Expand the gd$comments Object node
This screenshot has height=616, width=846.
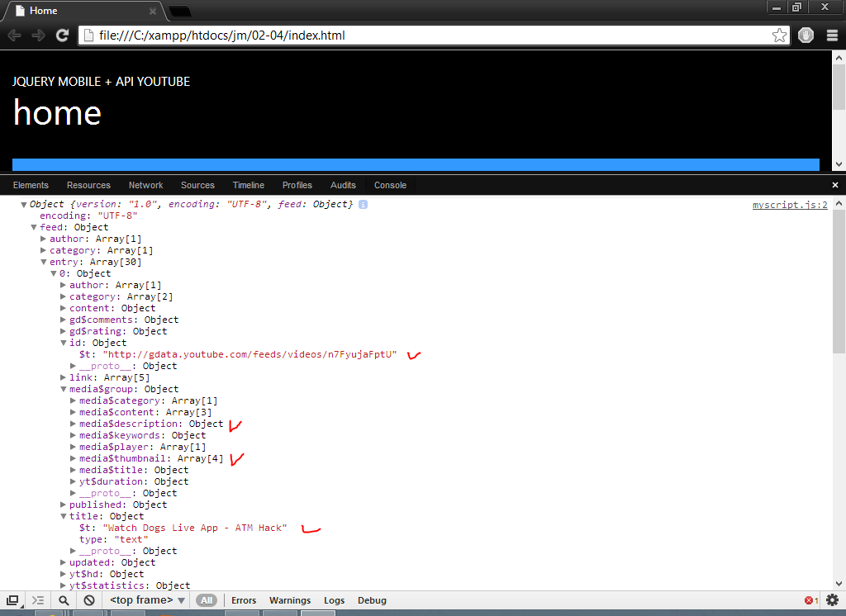click(x=63, y=320)
